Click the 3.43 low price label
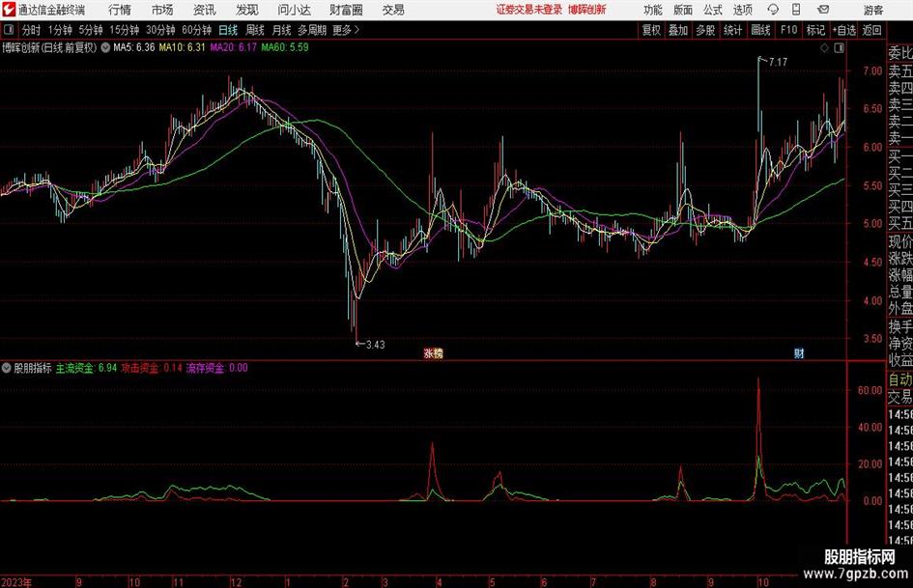The width and height of the screenshot is (913, 588). pos(375,345)
